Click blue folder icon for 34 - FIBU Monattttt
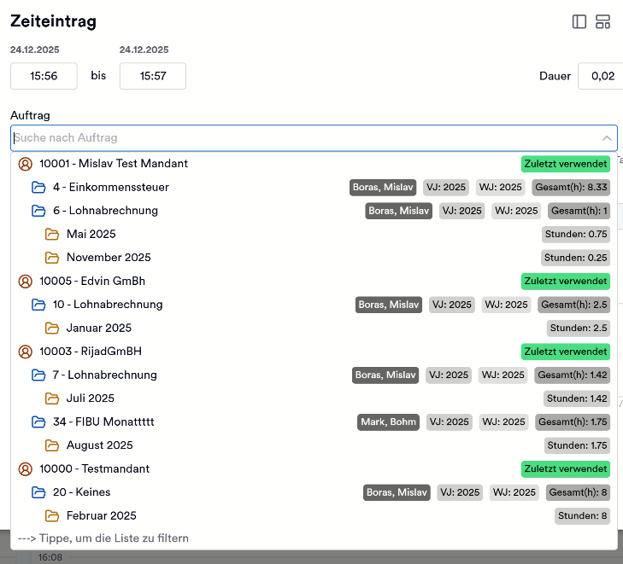The image size is (623, 564). pyautogui.click(x=39, y=422)
